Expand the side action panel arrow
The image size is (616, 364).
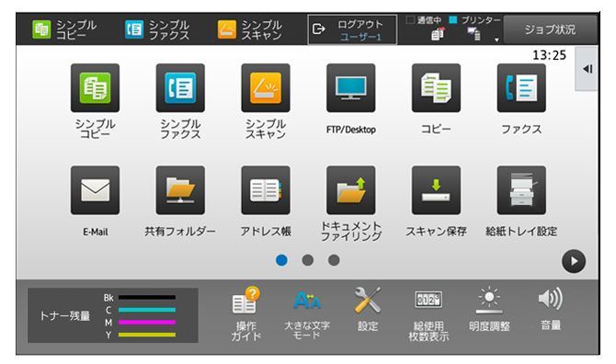(587, 69)
